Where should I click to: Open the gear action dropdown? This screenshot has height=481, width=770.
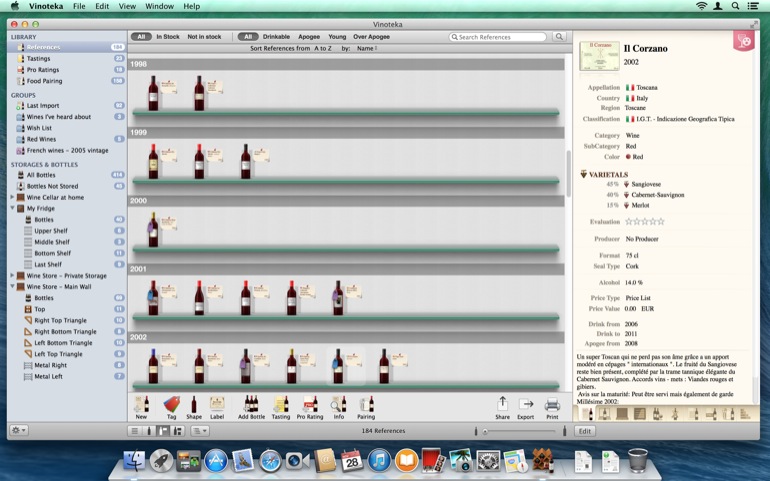click(x=19, y=430)
